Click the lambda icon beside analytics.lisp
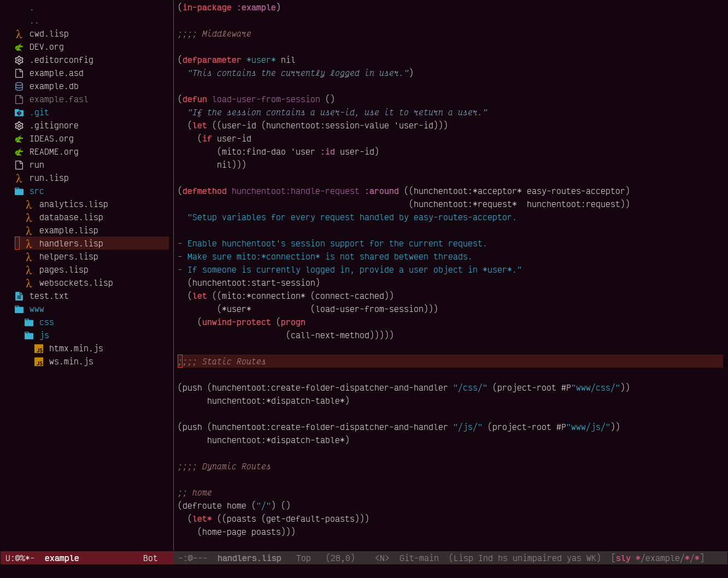 tap(29, 204)
